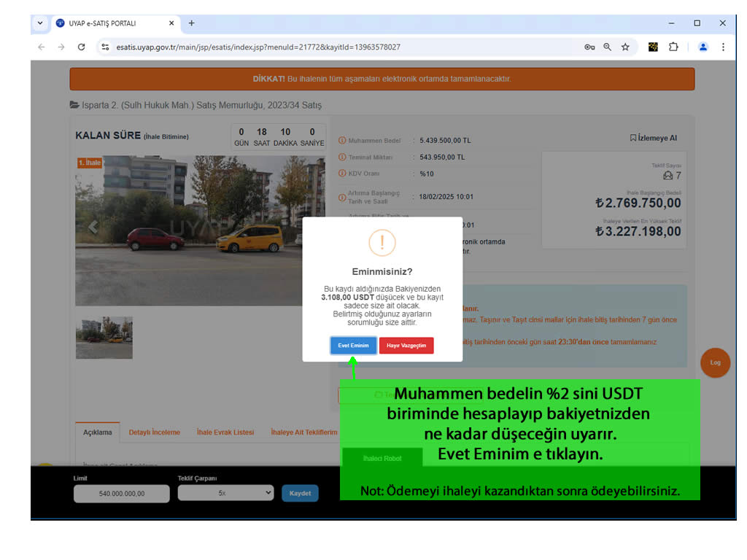The height and width of the screenshot is (560, 747).
Task: Click the Limit input field
Action: tap(122, 494)
